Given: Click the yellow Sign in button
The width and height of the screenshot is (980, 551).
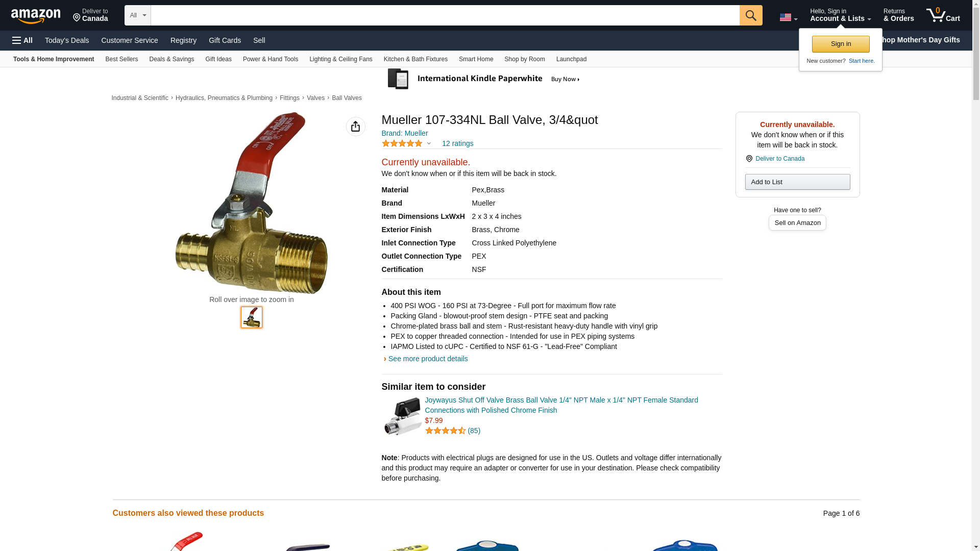Looking at the screenshot, I should point(841,44).
